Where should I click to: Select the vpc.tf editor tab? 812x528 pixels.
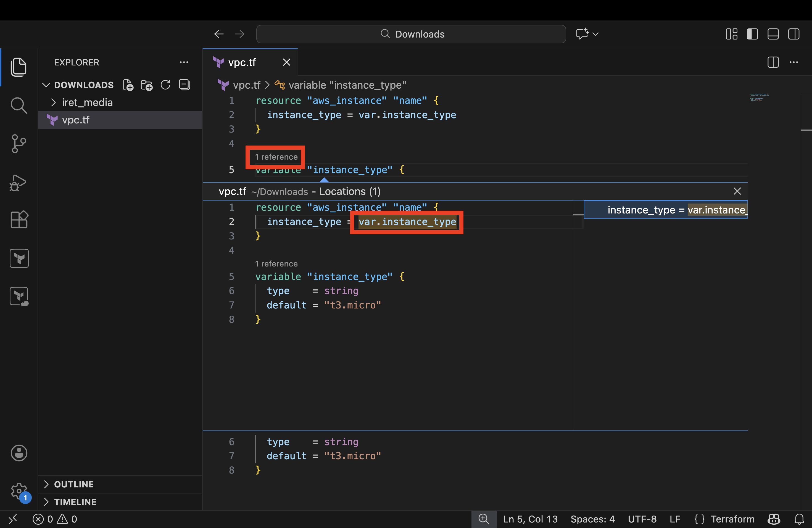(242, 62)
